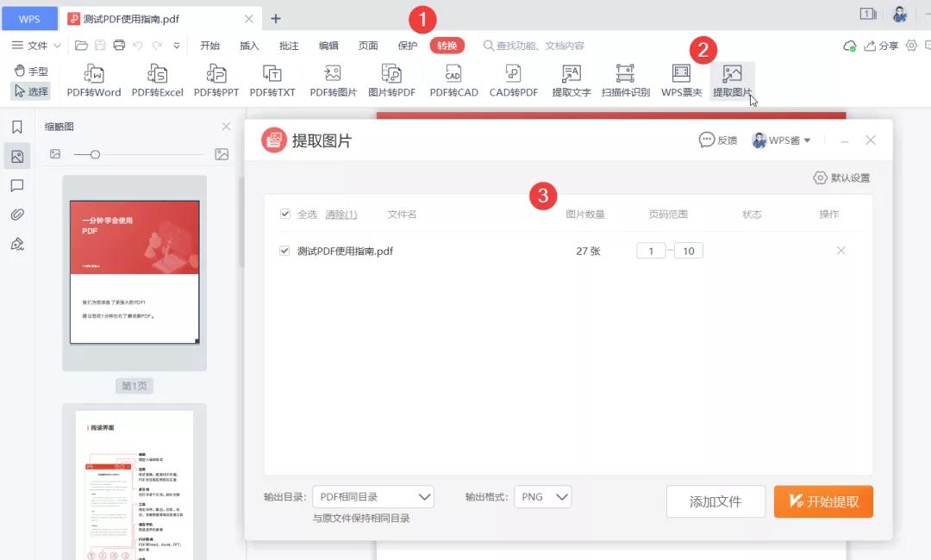Screen dimensions: 931x560
Task: Expand the 文件 menu dropdown
Action: pos(35,45)
